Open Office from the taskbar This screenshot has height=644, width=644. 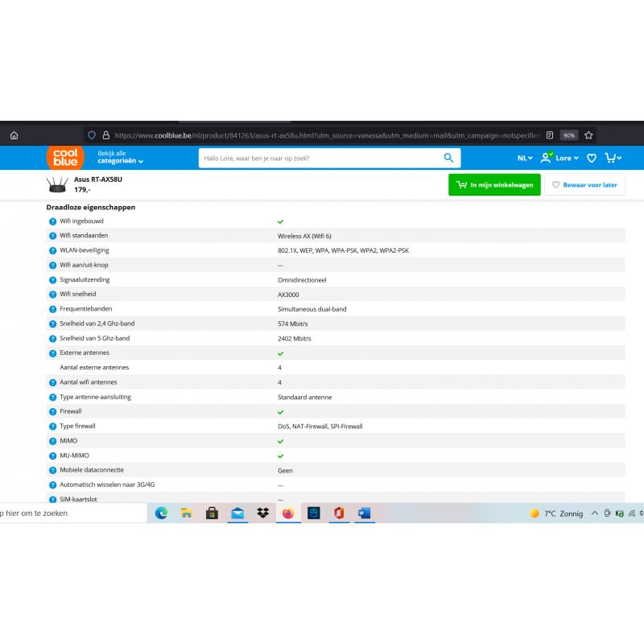[339, 514]
